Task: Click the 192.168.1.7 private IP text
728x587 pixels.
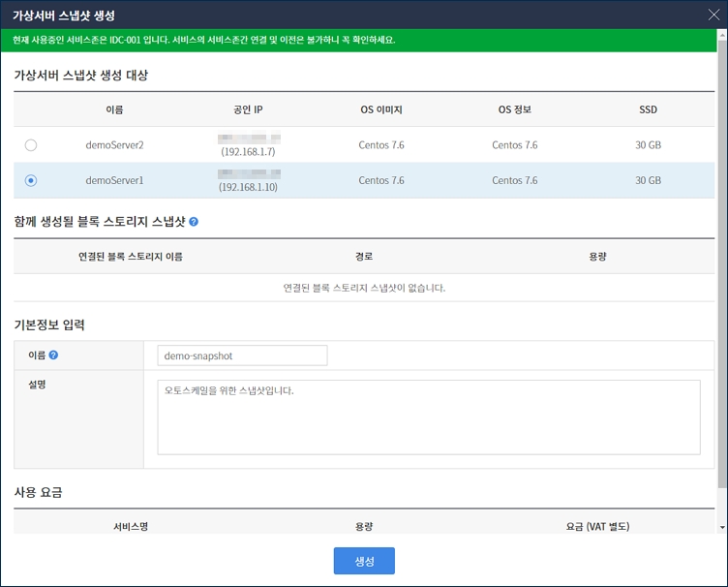Action: click(248, 152)
